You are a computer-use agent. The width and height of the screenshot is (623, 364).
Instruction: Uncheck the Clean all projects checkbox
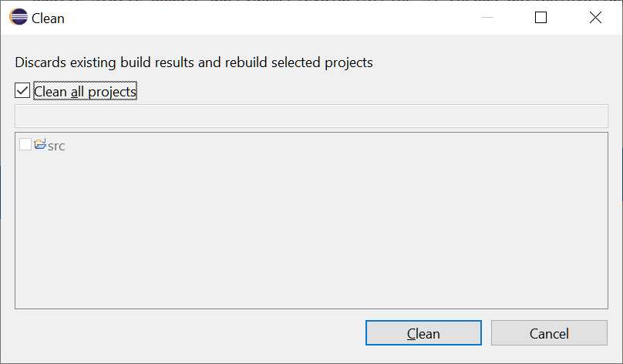coord(22,90)
